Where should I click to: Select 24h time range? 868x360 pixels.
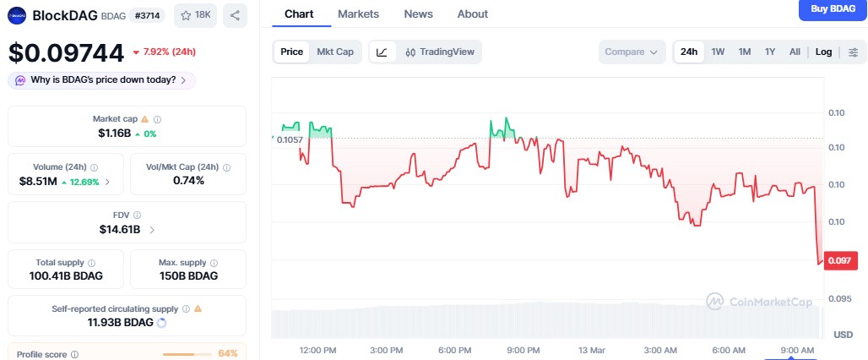pos(689,52)
